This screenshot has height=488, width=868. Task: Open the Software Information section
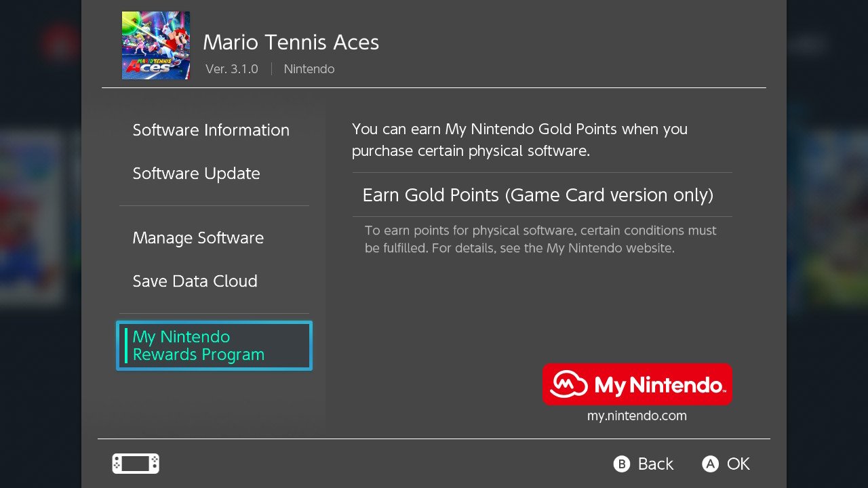[x=211, y=130]
